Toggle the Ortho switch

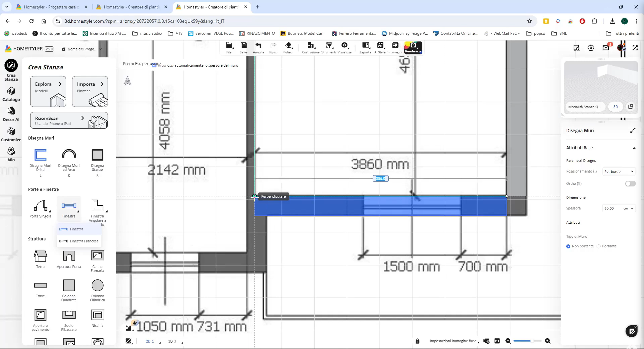tap(630, 184)
